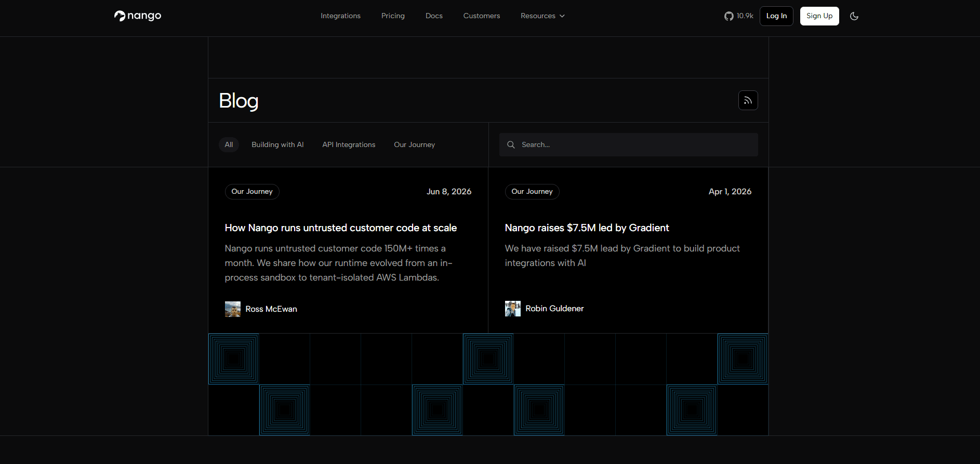Screen dimensions: 980x464
Task: Select the All blog filter
Action: [229, 144]
